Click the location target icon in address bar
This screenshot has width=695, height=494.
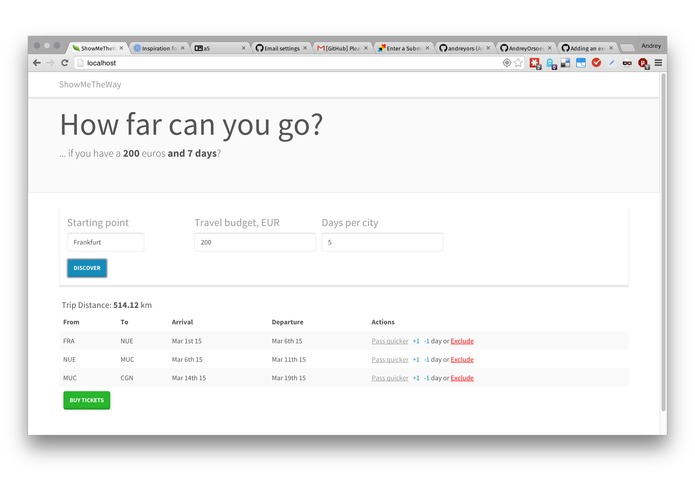click(507, 63)
